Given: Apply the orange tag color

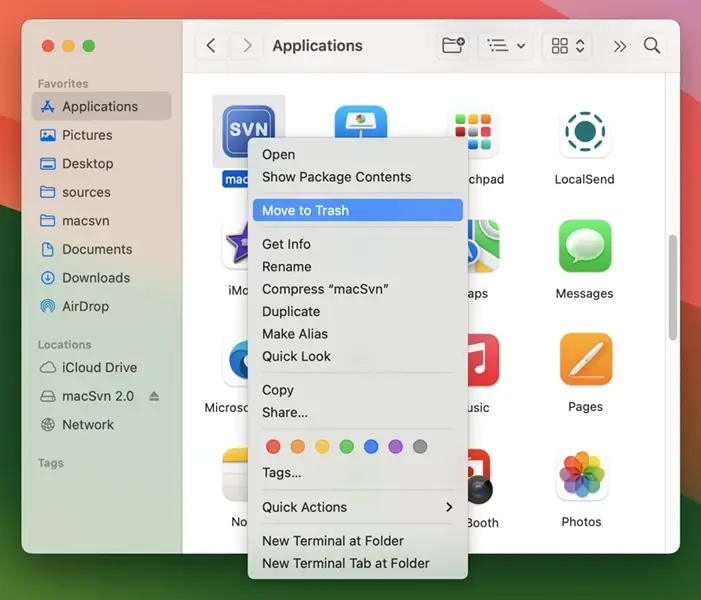Looking at the screenshot, I should tap(298, 446).
